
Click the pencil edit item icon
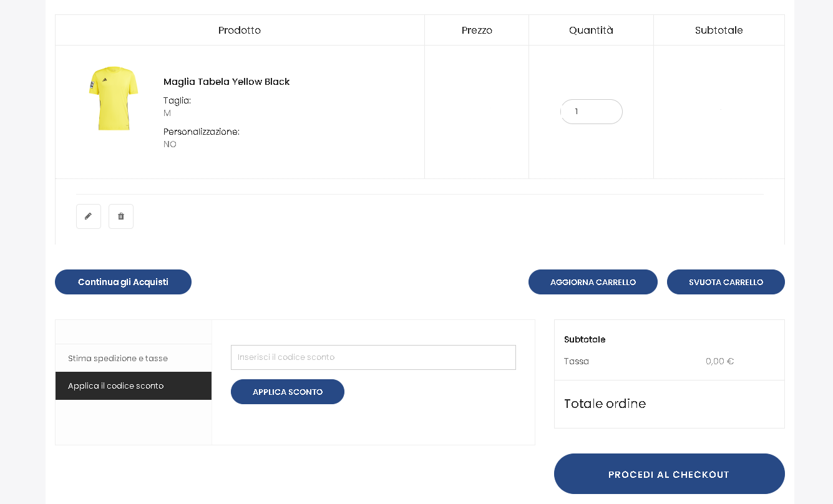tap(89, 216)
